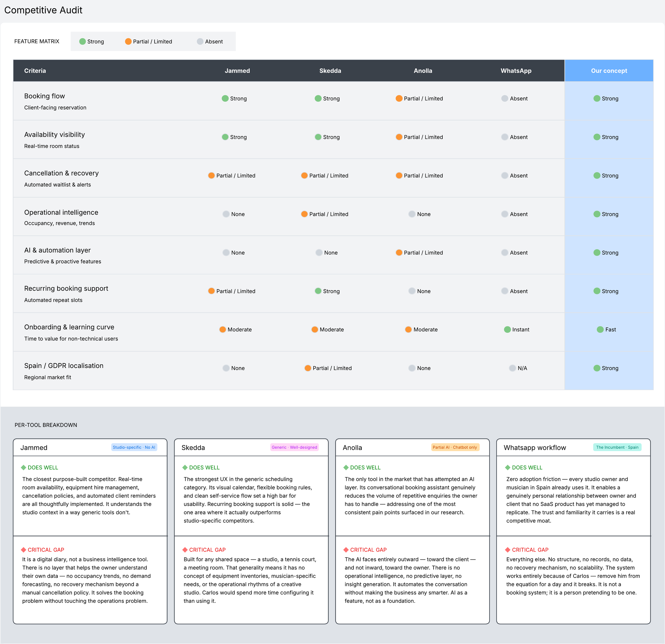
Task: Click WhatsApp's grey dot in Cancellation & recovery row
Action: [505, 175]
